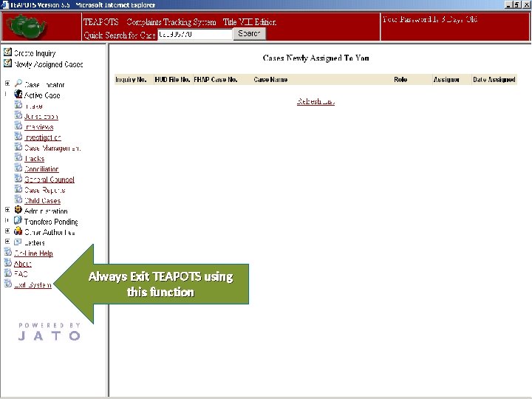Open the Newly Assigned Cases item
The width and height of the screenshot is (532, 399).
49,64
